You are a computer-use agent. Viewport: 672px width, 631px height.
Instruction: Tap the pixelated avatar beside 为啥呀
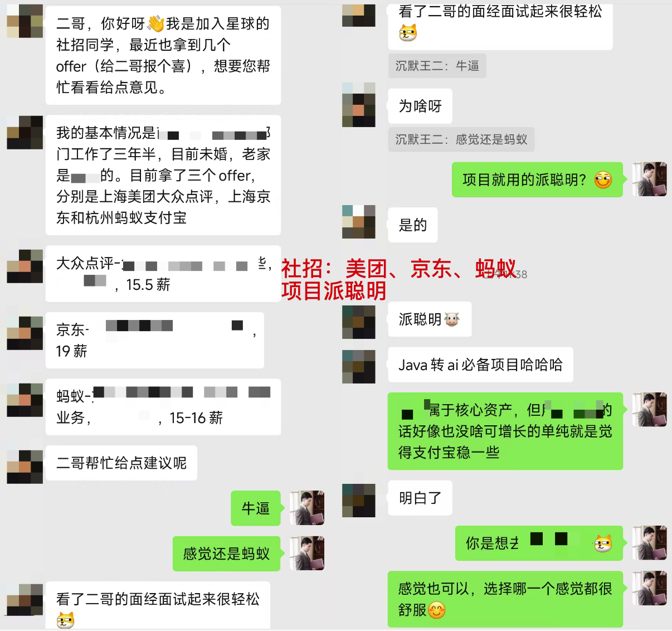click(359, 105)
